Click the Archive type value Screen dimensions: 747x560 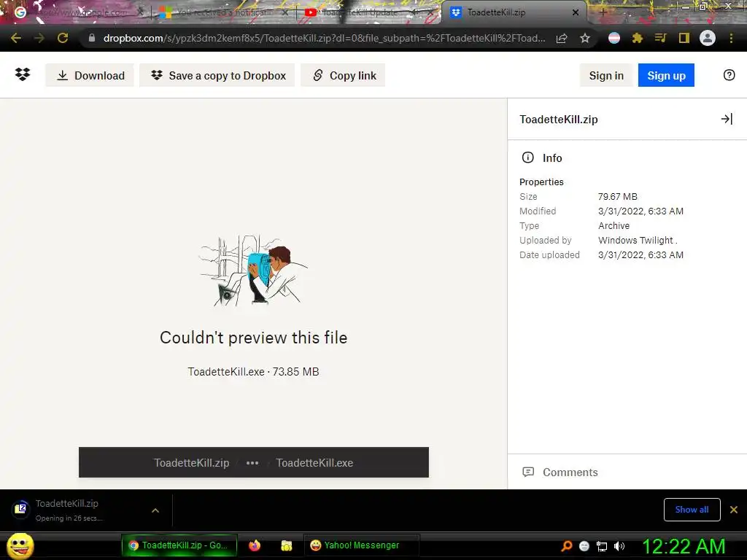coord(614,226)
